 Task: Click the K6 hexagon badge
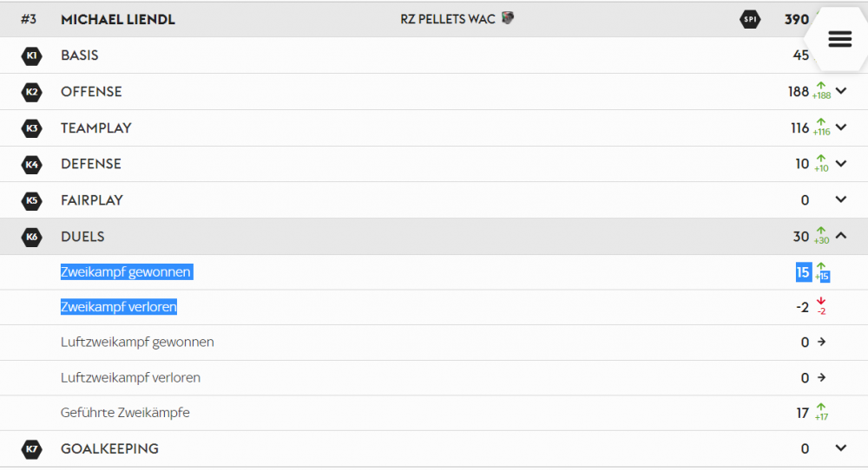(x=31, y=237)
